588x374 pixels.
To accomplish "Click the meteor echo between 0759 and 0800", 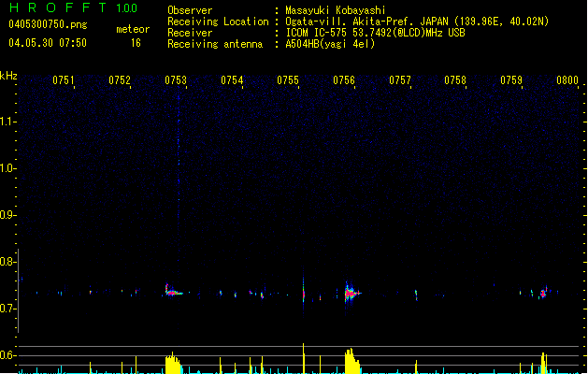I will (543, 293).
